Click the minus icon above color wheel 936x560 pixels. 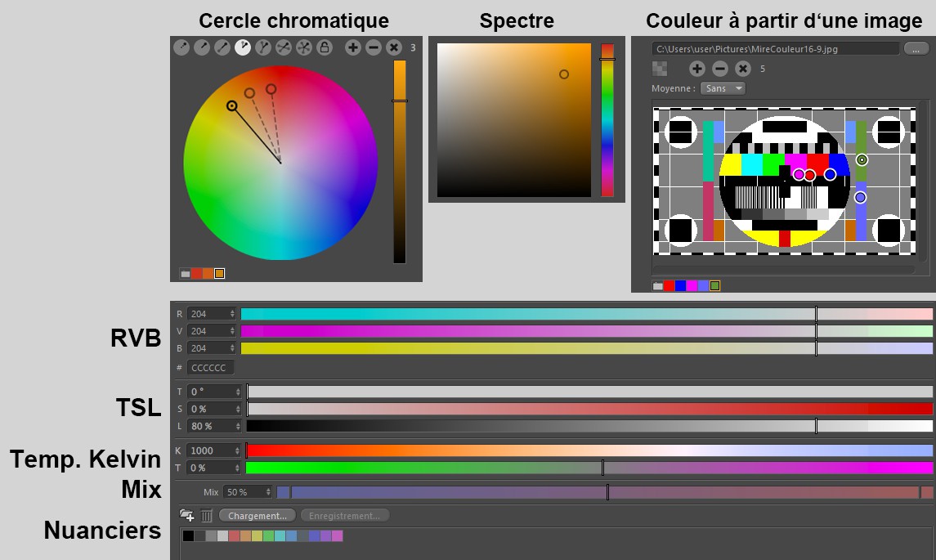pyautogui.click(x=374, y=48)
